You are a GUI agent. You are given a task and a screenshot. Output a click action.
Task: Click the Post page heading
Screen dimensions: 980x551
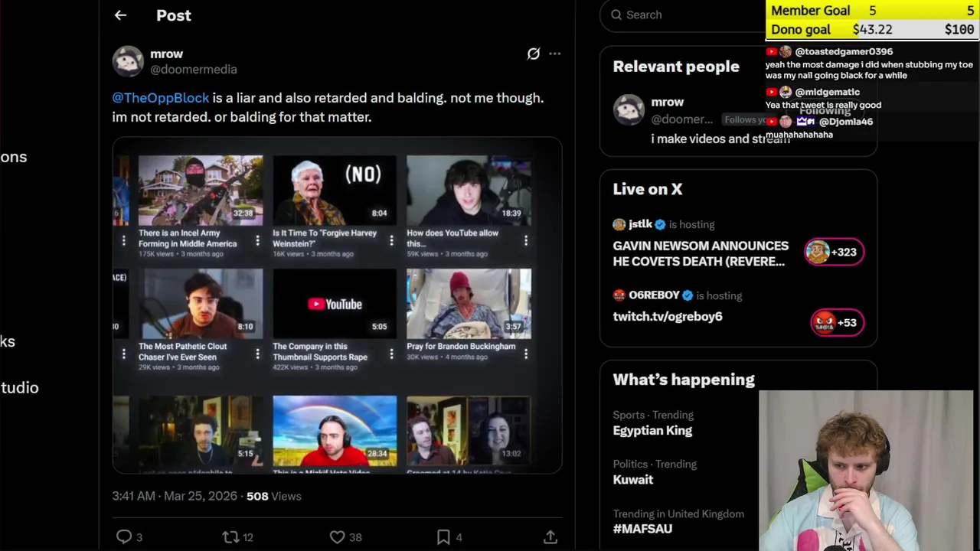point(174,15)
